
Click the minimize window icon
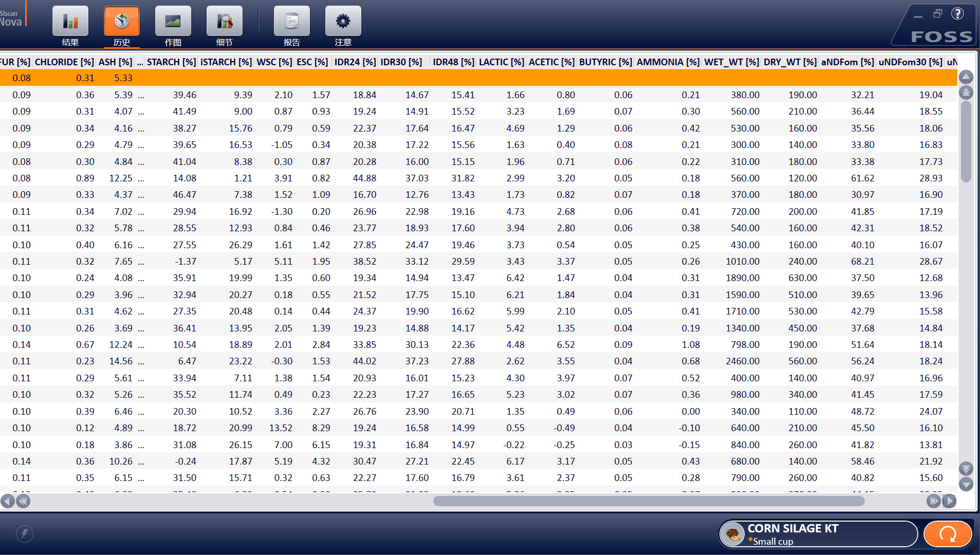tap(918, 16)
